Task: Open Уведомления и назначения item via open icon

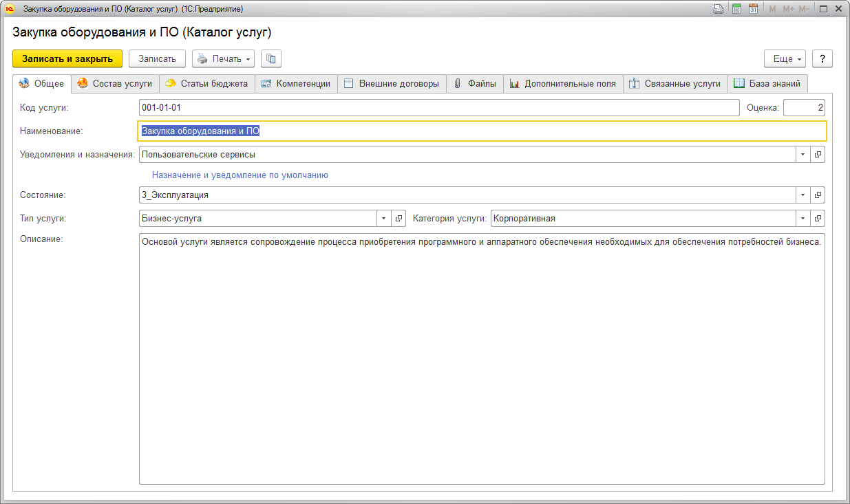Action: tap(818, 155)
